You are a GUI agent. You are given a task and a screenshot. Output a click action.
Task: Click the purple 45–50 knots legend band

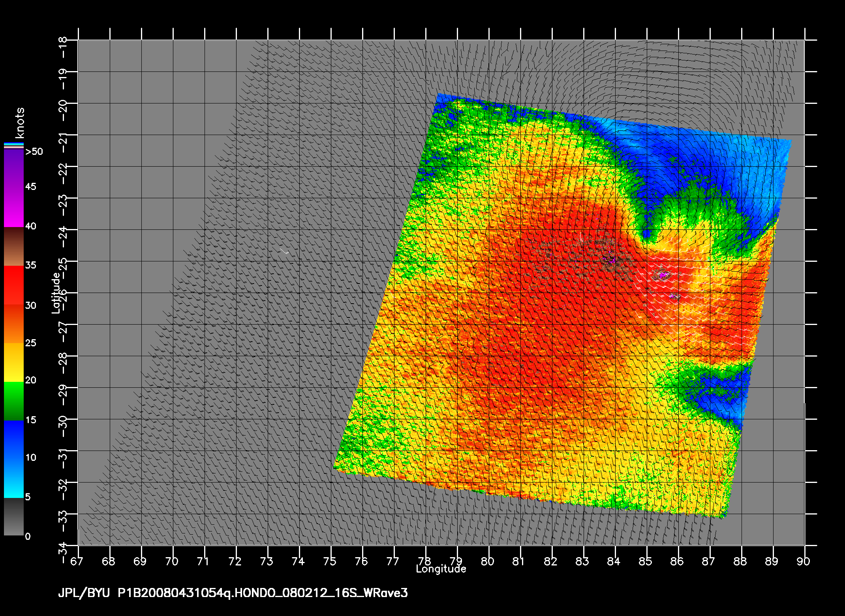point(13,169)
